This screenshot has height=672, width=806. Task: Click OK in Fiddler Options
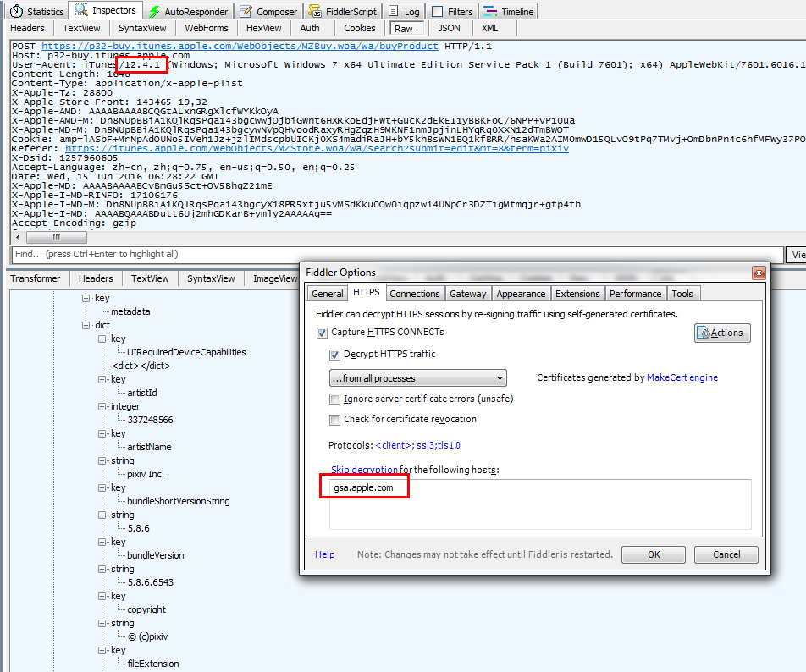654,555
